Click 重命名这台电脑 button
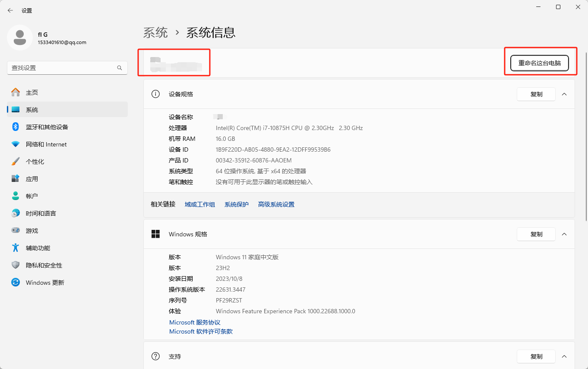 (539, 63)
